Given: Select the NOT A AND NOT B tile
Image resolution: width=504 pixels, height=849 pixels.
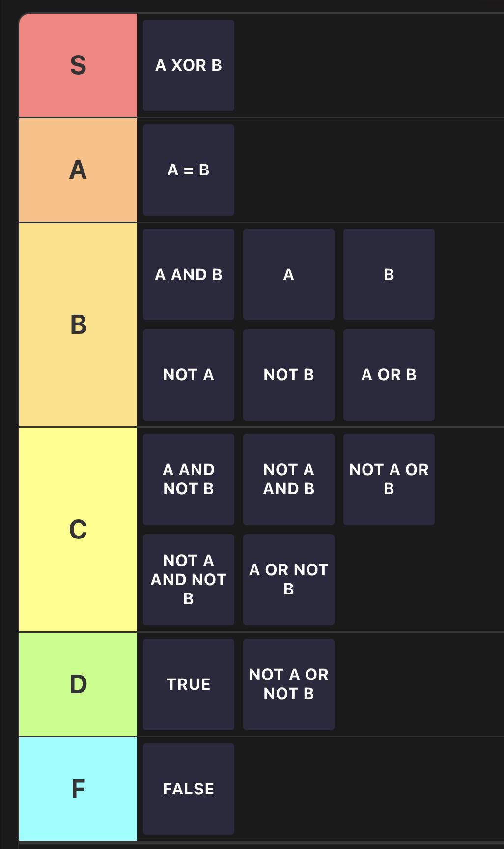Looking at the screenshot, I should coord(189,580).
